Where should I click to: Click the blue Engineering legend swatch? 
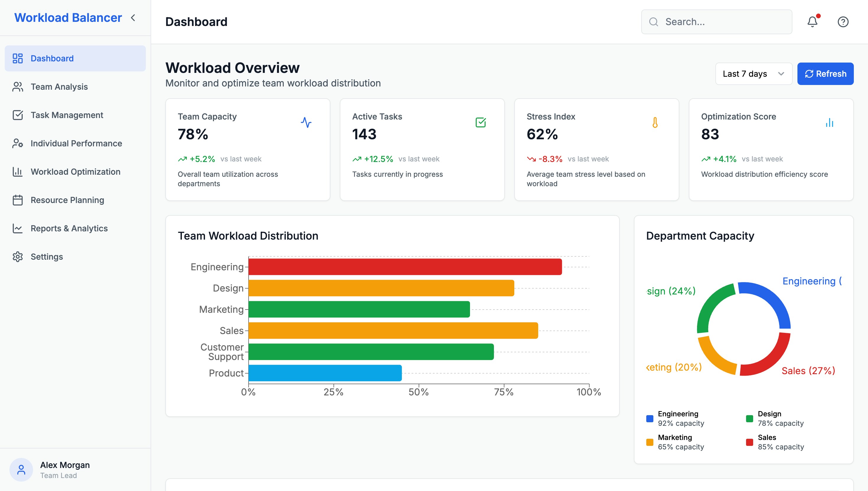click(650, 418)
